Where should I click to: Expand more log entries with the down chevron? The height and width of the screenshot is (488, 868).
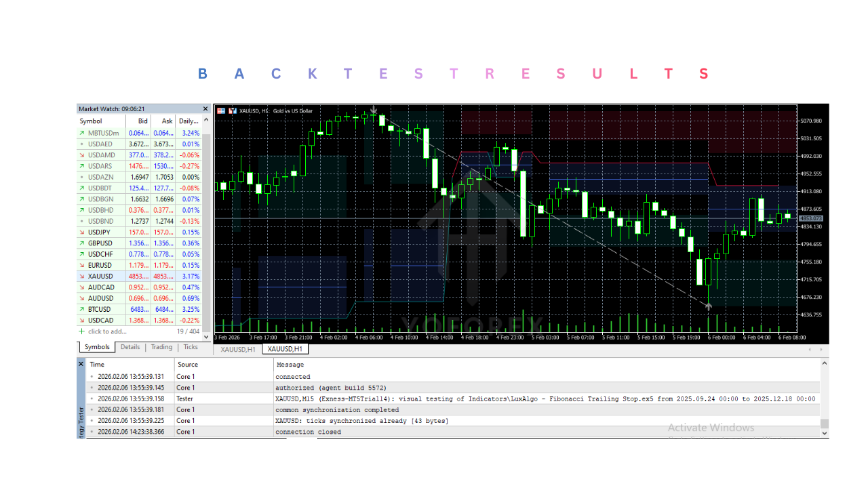coord(823,432)
